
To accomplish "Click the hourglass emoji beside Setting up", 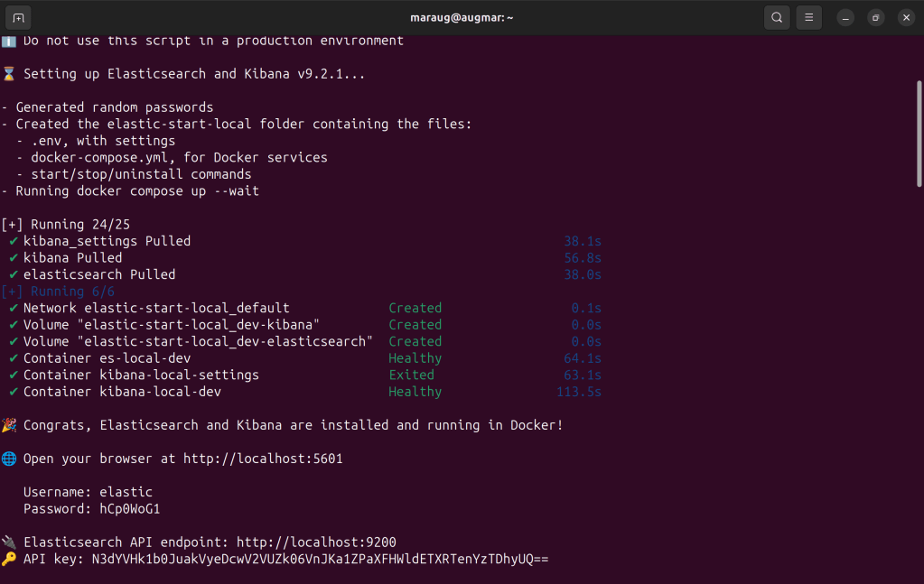I will point(8,74).
